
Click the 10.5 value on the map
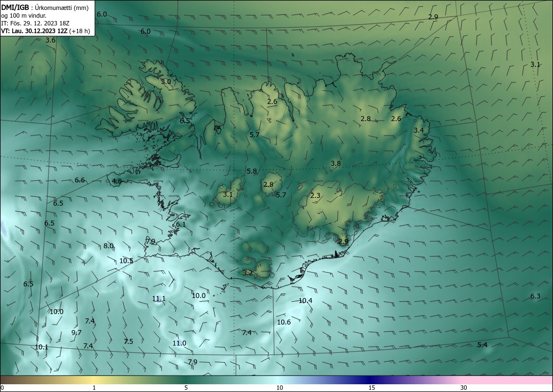click(x=126, y=261)
